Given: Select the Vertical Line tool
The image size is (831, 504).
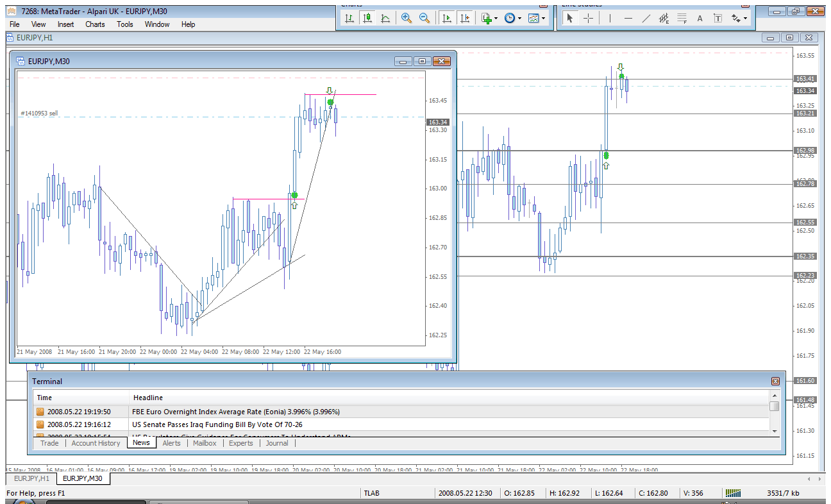Looking at the screenshot, I should [x=610, y=19].
